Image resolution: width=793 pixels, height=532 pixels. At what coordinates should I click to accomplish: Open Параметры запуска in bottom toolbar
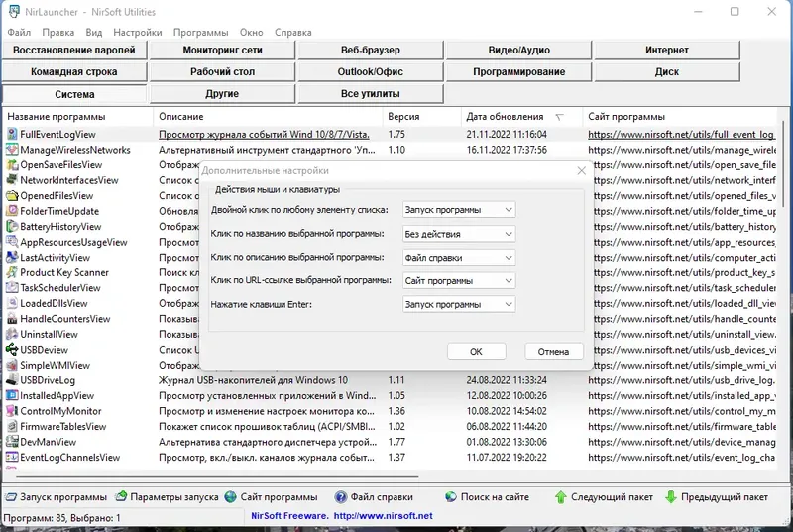(167, 497)
